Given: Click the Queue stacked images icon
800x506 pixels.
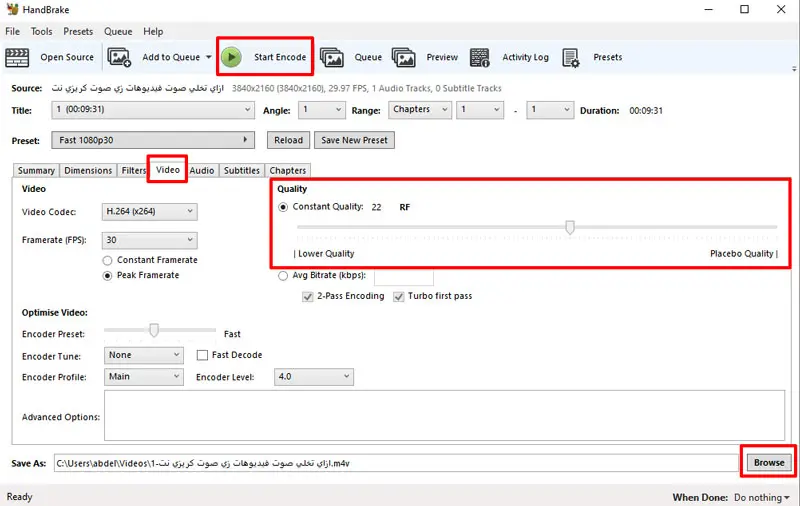Looking at the screenshot, I should [332, 58].
